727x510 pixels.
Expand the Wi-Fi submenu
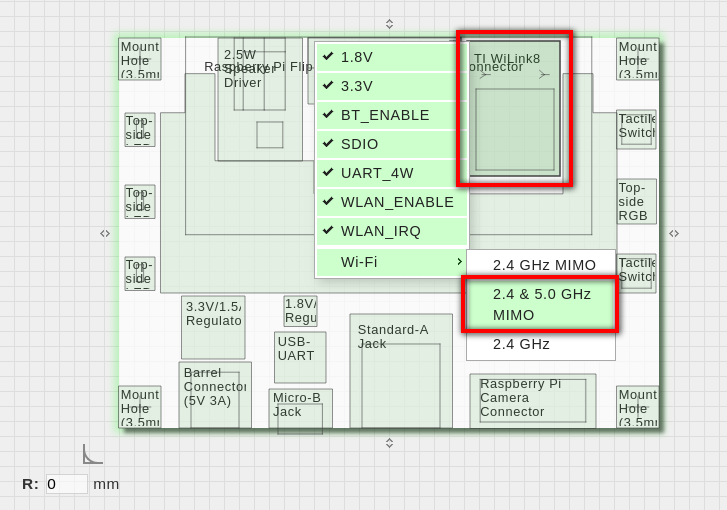coord(392,262)
